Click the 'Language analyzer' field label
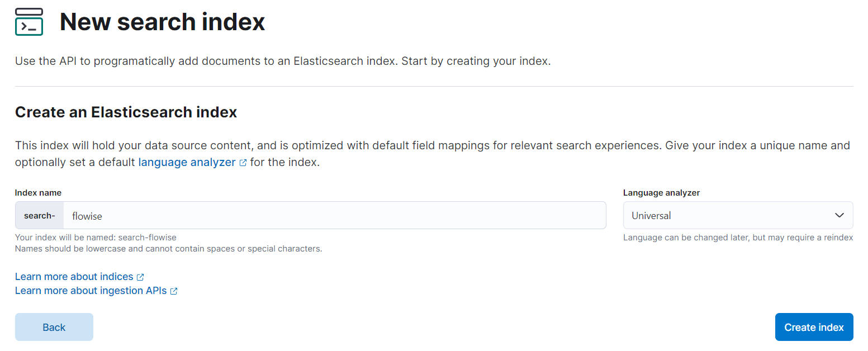Screen dimensions: 868x351 [x=661, y=193]
